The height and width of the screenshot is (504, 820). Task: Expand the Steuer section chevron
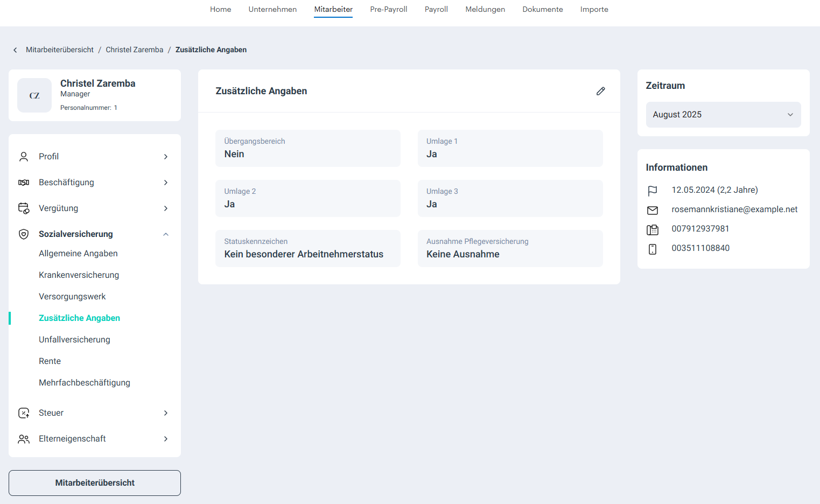(166, 413)
